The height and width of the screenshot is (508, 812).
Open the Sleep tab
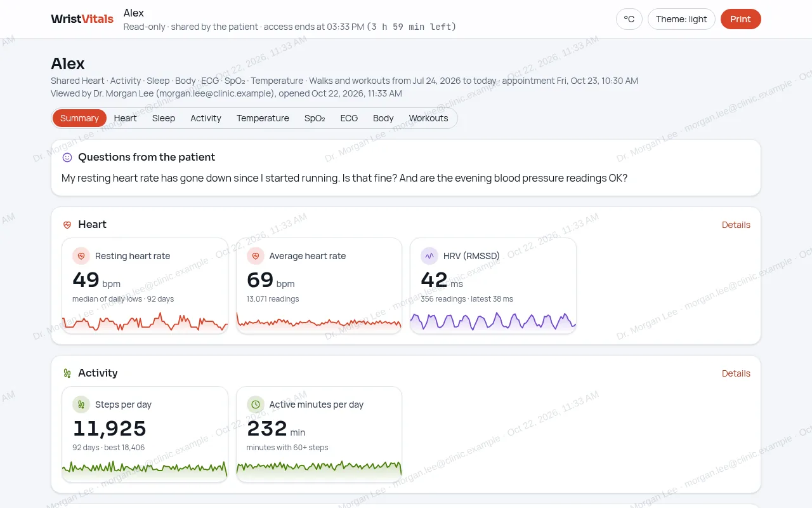pyautogui.click(x=164, y=118)
